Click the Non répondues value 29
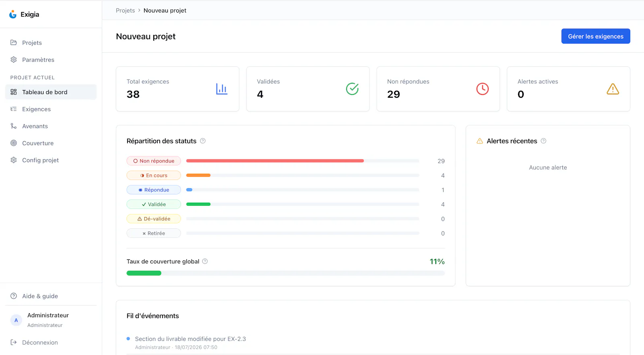 394,94
